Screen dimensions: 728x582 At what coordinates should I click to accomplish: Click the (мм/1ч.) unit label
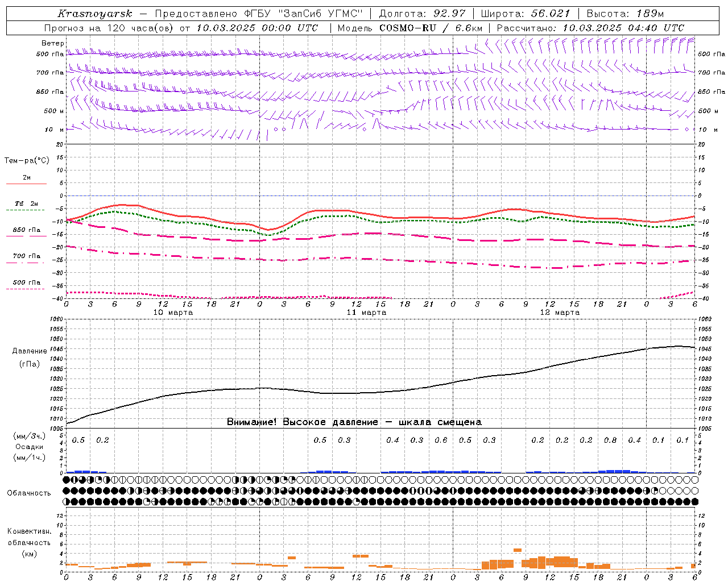pos(29,458)
